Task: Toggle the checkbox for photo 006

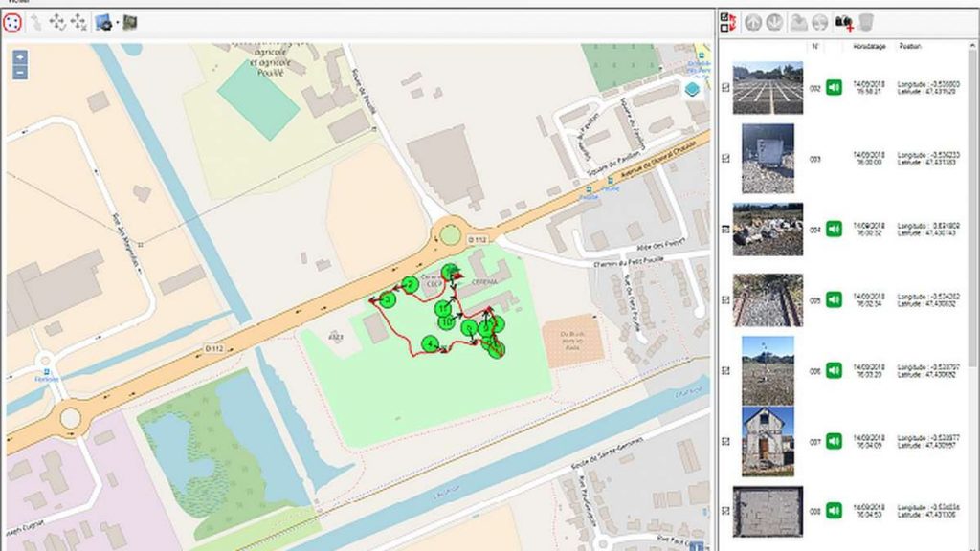Action: [x=725, y=370]
